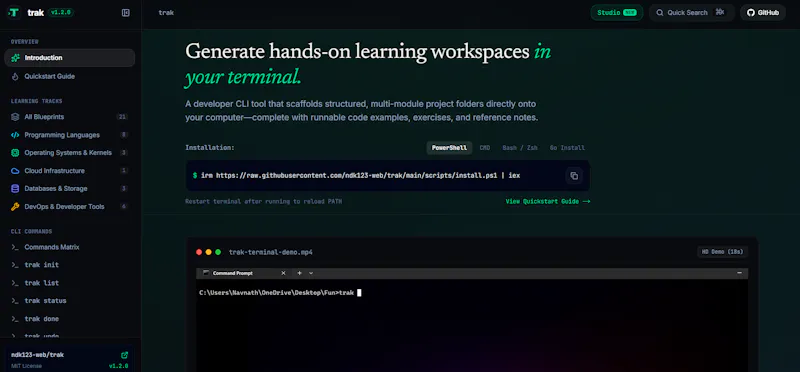Click the yellow window dot in demo
800x372 pixels.
pos(209,252)
